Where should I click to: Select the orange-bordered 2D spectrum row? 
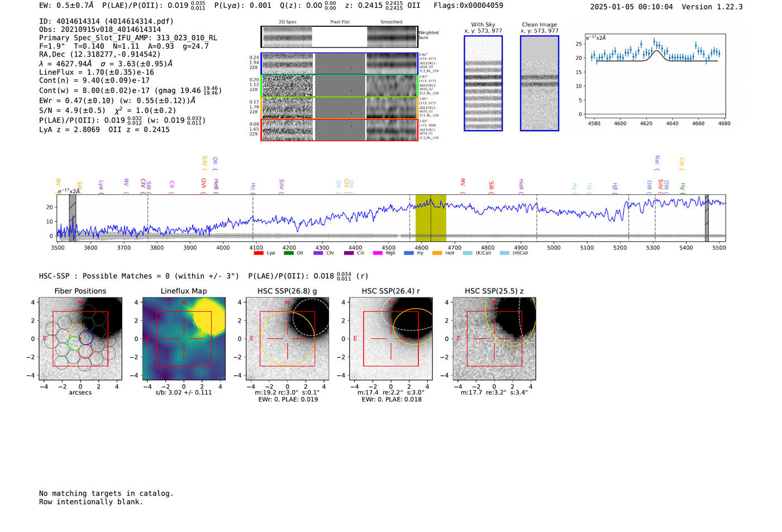point(340,108)
